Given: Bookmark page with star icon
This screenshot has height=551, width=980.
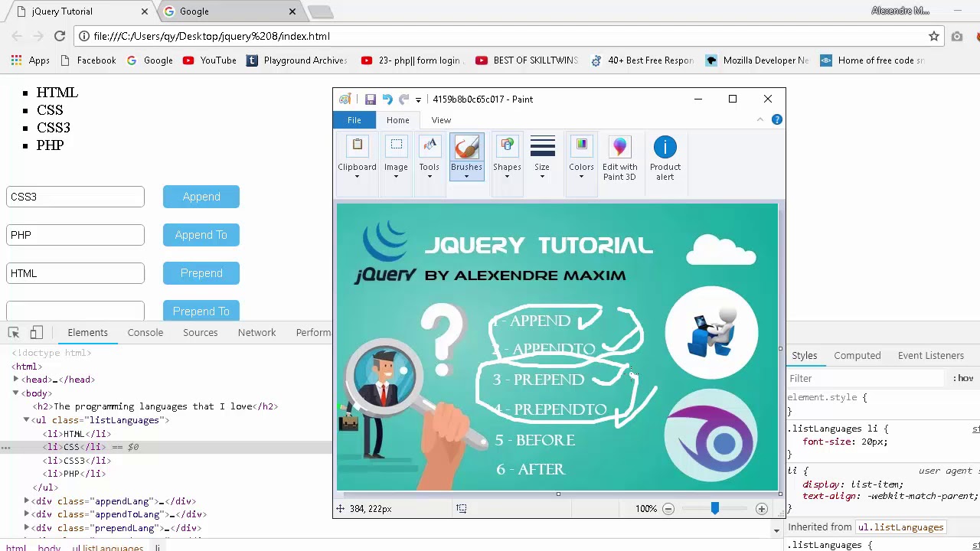Looking at the screenshot, I should point(934,36).
